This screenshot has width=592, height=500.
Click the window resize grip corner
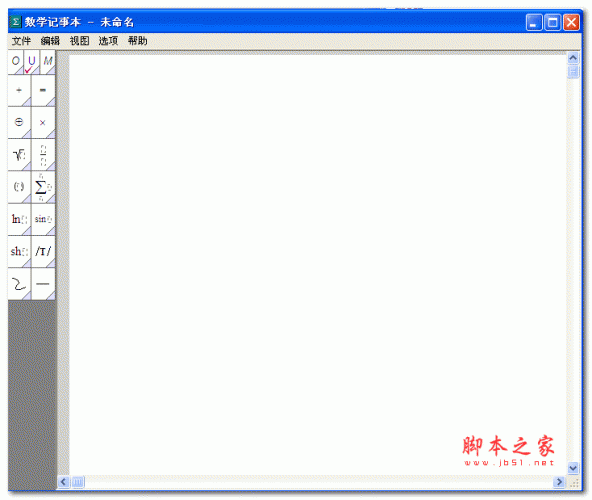point(574,483)
